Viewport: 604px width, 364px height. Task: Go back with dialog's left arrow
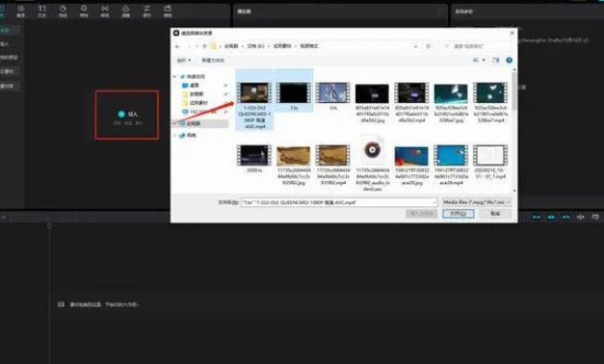(x=177, y=46)
